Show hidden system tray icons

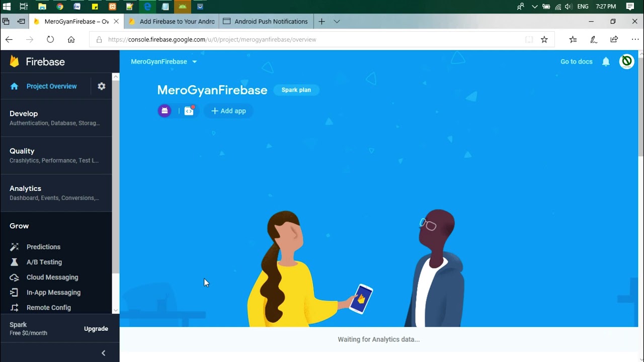pyautogui.click(x=534, y=7)
